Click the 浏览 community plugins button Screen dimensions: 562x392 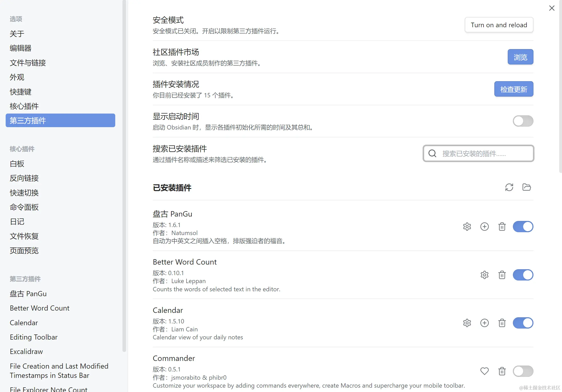(520, 57)
